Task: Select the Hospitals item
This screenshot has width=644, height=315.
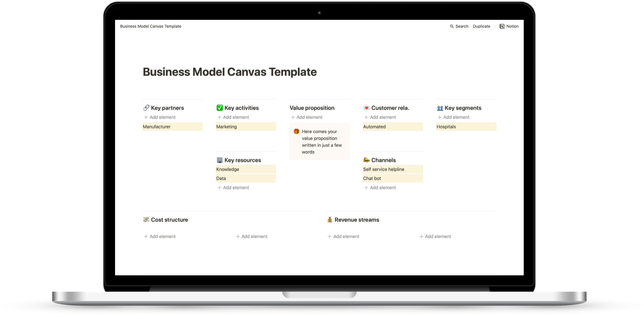Action: click(446, 127)
